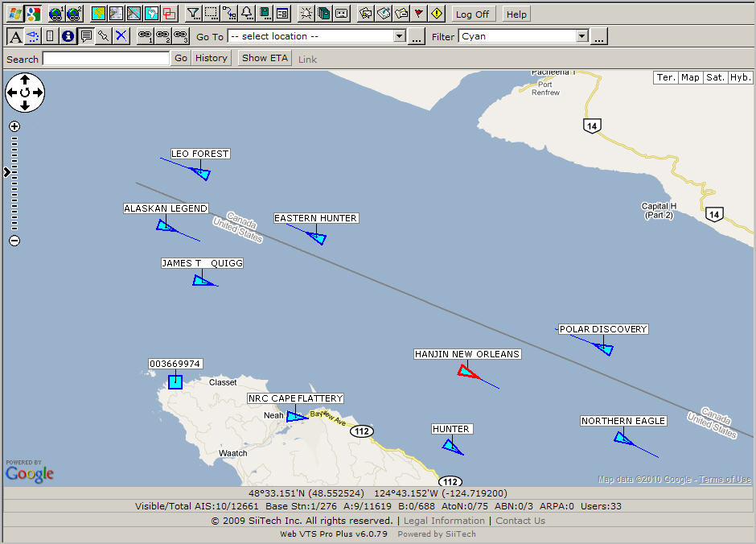The width and height of the screenshot is (756, 544).
Task: Select the yellow chart overlay icon
Action: click(98, 14)
